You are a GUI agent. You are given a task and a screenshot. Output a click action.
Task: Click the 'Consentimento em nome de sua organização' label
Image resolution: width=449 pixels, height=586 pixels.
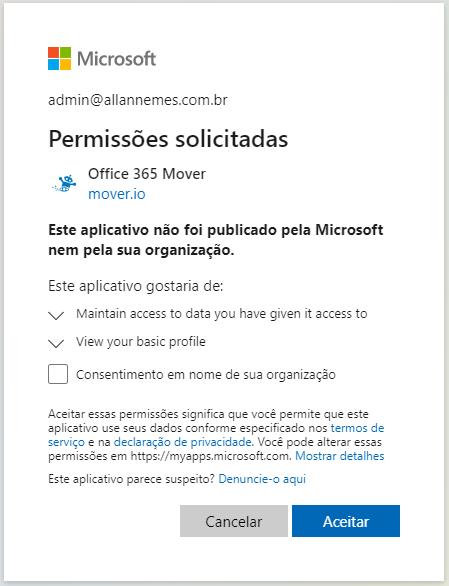coord(206,374)
